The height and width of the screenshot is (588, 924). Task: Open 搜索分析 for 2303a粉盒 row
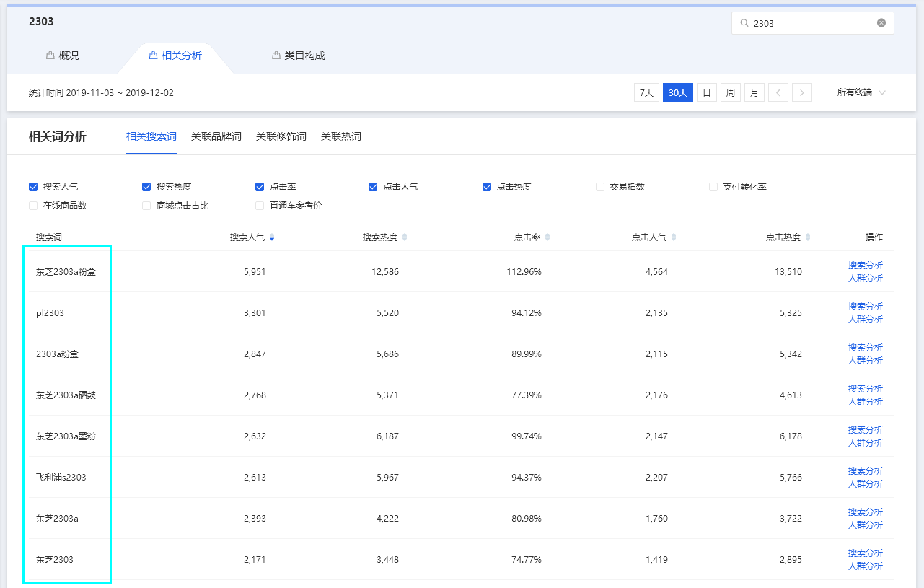tap(866, 348)
